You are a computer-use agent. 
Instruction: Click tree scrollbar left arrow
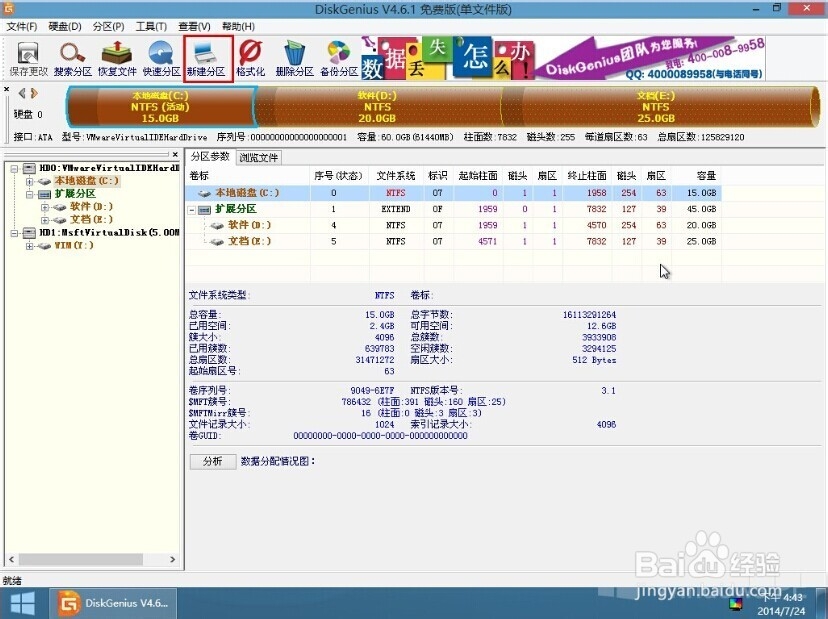tap(11, 559)
